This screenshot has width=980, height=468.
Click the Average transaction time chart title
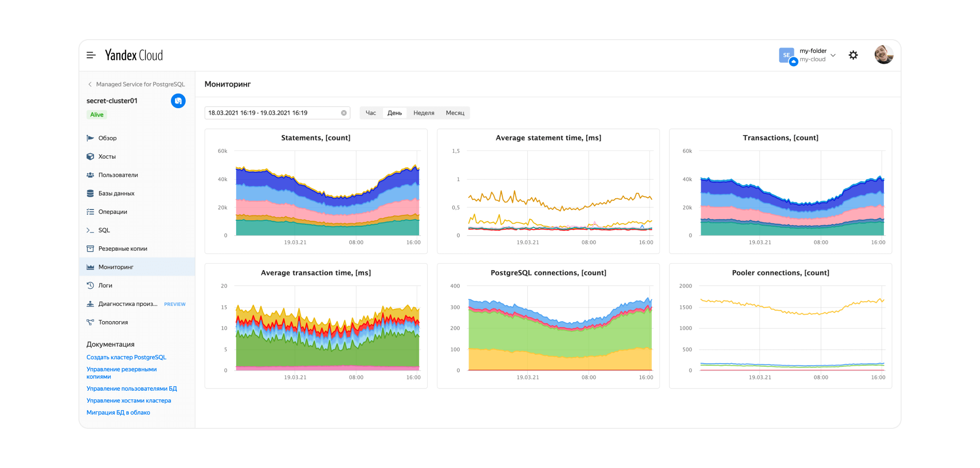click(316, 273)
